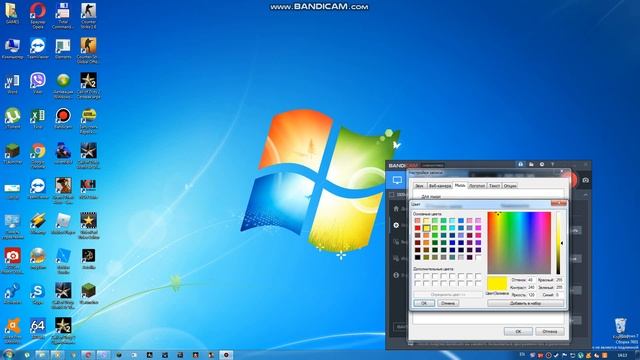Switch to the Опции tab

coord(510,186)
